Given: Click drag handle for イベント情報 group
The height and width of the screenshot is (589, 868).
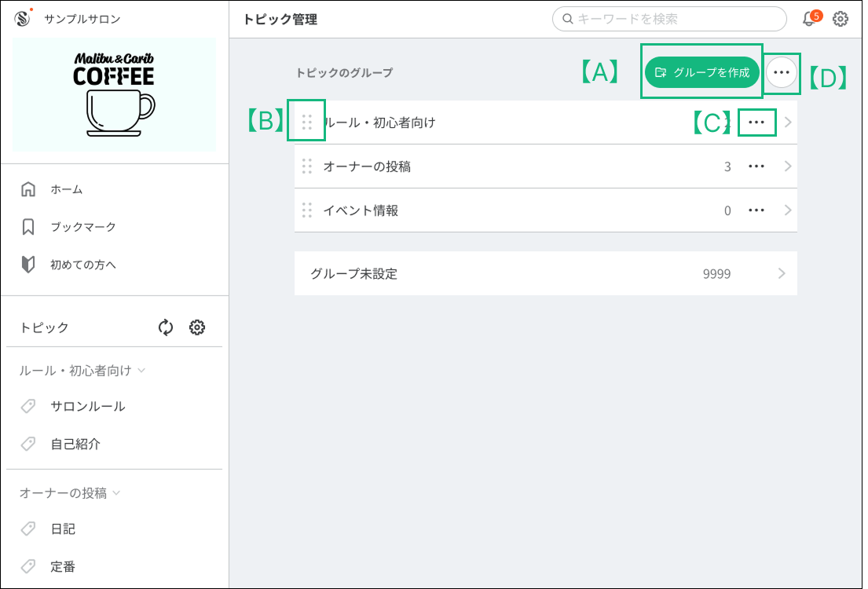Looking at the screenshot, I should click(307, 210).
